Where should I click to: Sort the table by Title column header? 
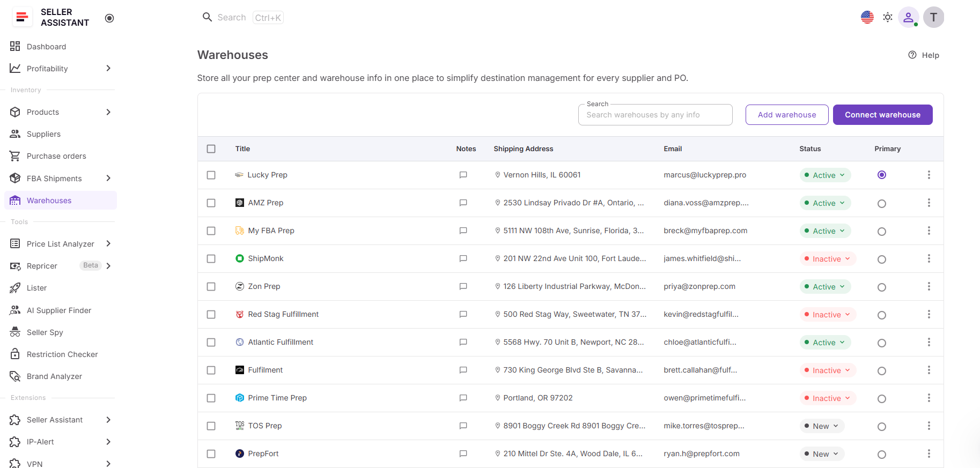pyautogui.click(x=242, y=148)
